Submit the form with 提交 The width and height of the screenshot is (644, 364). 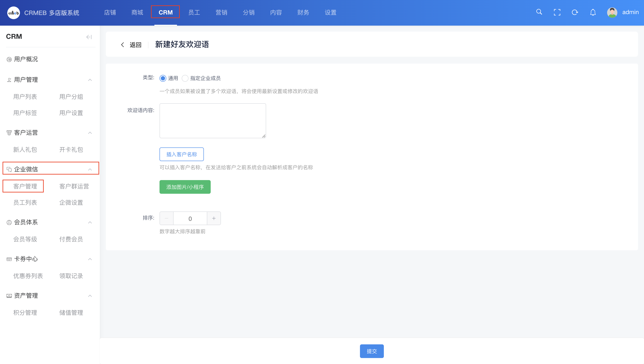click(x=372, y=351)
